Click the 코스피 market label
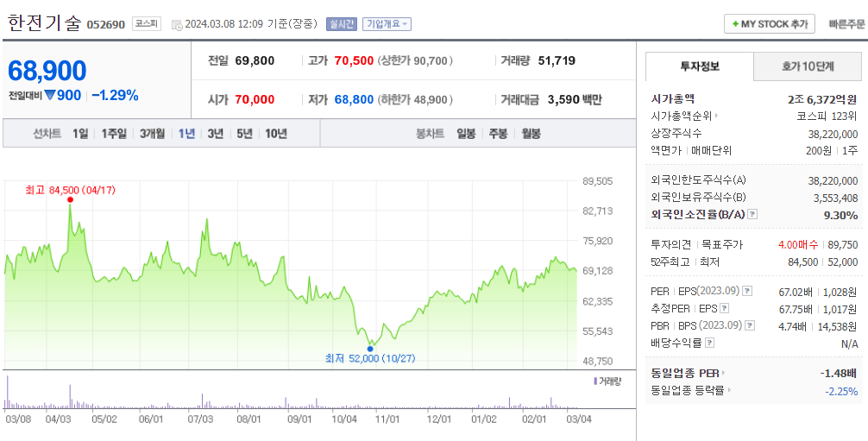This screenshot has height=441, width=868. tap(146, 24)
